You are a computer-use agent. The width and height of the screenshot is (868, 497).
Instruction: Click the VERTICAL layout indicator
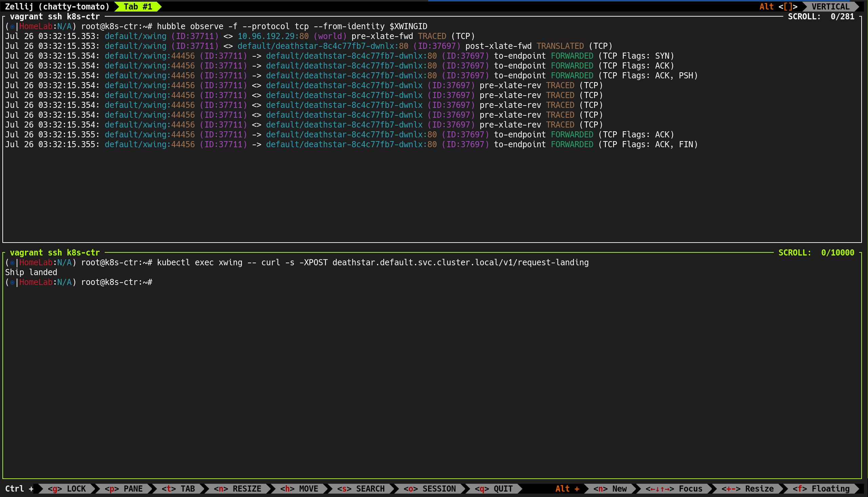(830, 6)
